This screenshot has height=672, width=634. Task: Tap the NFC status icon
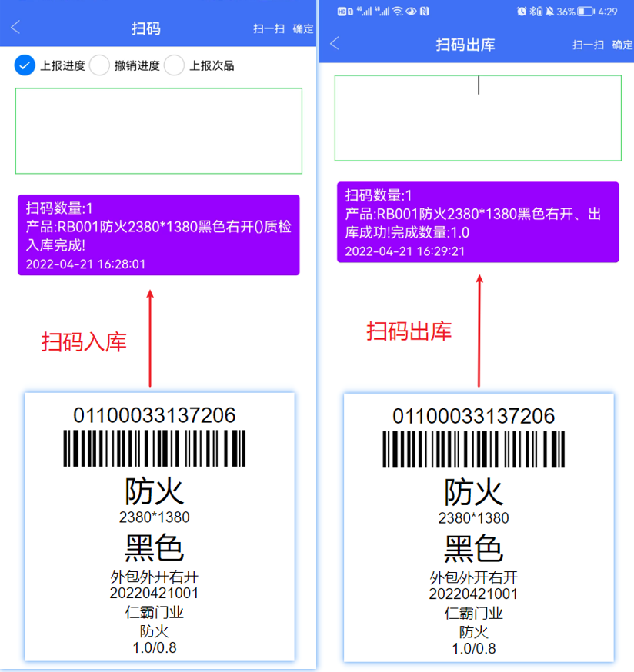tap(424, 12)
